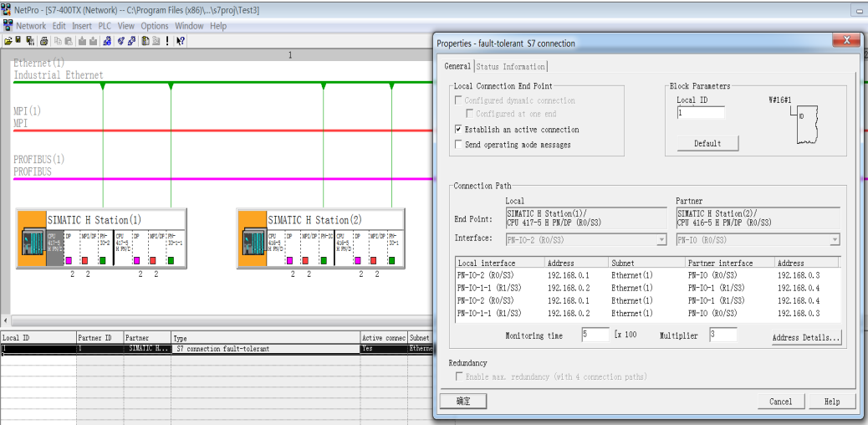Click the Upload from PLC toolbar icon
Viewport: 868px width, 425px height.
click(x=93, y=40)
